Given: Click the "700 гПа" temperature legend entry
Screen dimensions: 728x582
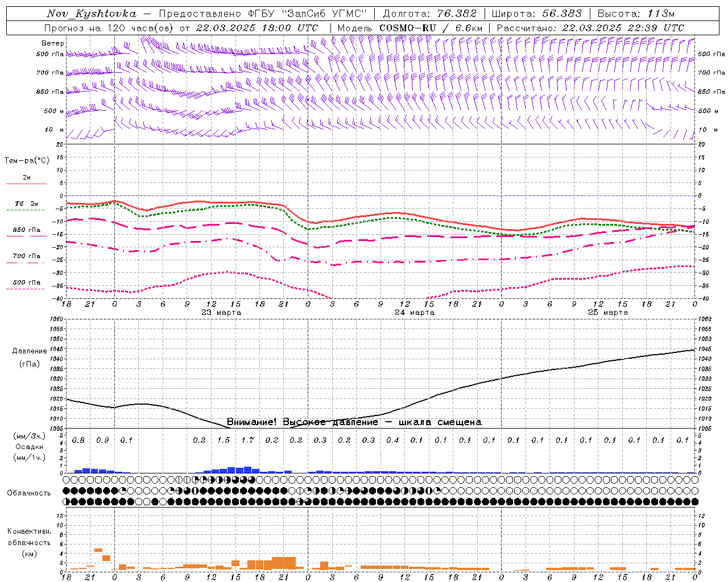Looking at the screenshot, I should pos(27,256).
